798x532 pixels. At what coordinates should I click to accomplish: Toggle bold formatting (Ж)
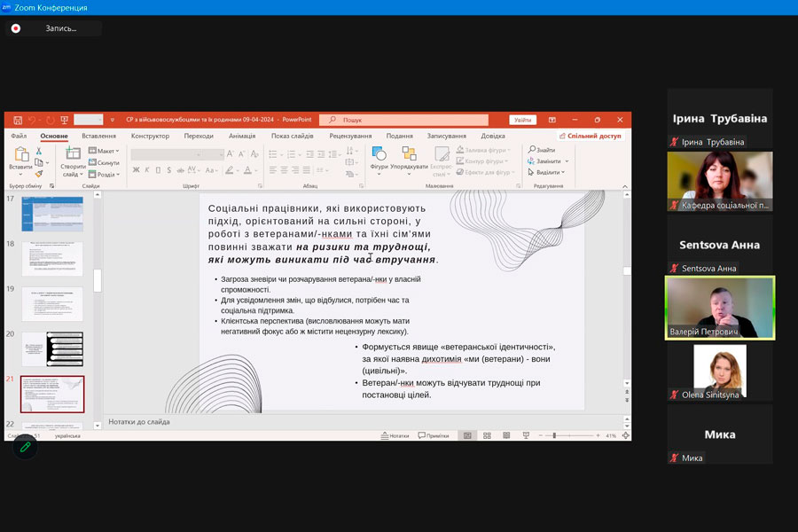point(135,169)
